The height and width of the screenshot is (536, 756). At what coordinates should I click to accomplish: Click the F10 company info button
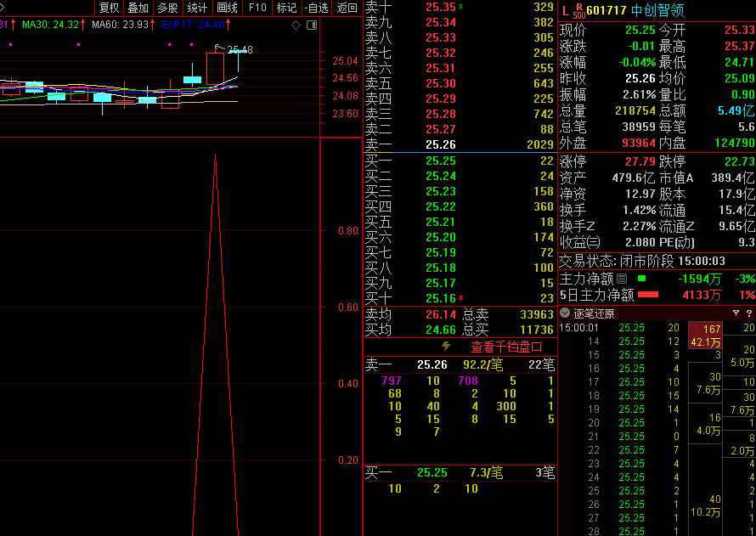[257, 8]
